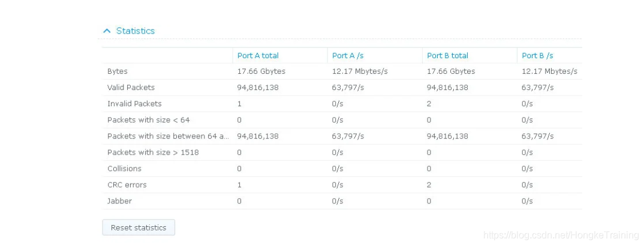Image resolution: width=644 pixels, height=246 pixels.
Task: Select Port B total Valid Packets value
Action: [x=448, y=88]
